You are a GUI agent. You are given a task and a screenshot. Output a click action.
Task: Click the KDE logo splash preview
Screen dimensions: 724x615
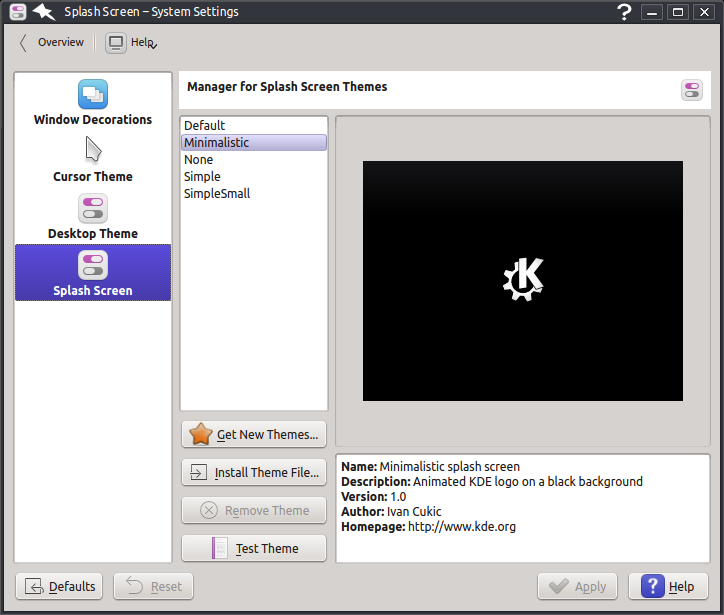coord(523,281)
